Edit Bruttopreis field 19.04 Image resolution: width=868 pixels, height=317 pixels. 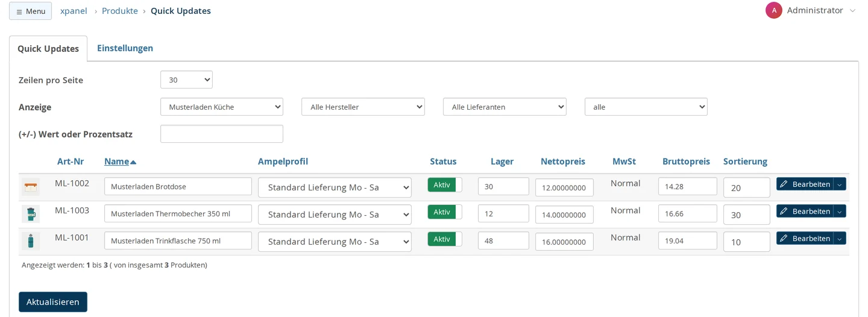tap(688, 240)
